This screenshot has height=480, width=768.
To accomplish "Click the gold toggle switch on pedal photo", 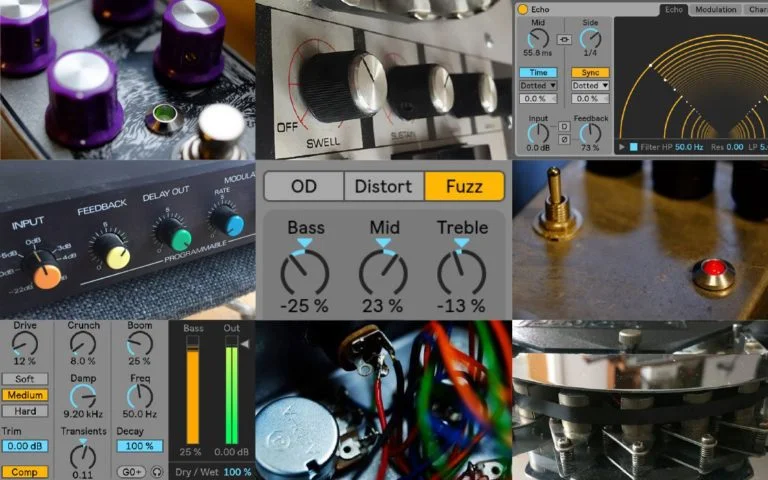I will click(554, 203).
